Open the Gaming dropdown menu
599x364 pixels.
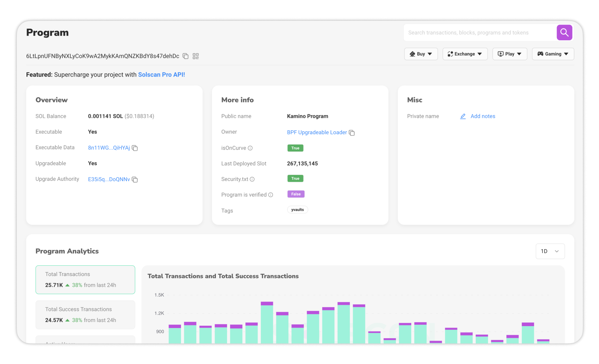(x=553, y=54)
